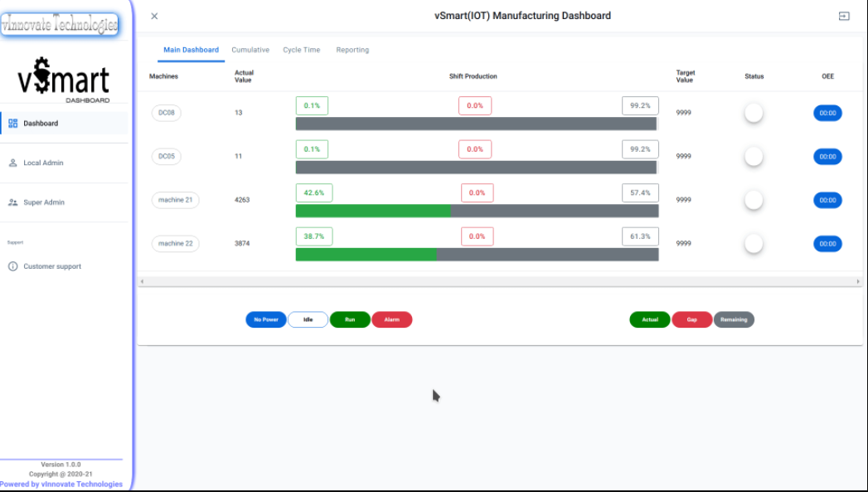Click the logout icon at top right
The height and width of the screenshot is (492, 868).
tap(844, 16)
